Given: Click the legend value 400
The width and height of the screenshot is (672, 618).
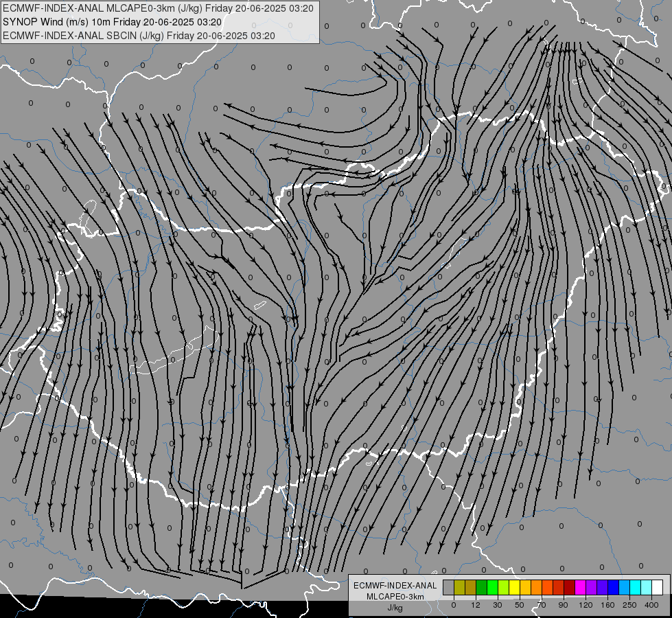Looking at the screenshot, I should click(x=651, y=605).
